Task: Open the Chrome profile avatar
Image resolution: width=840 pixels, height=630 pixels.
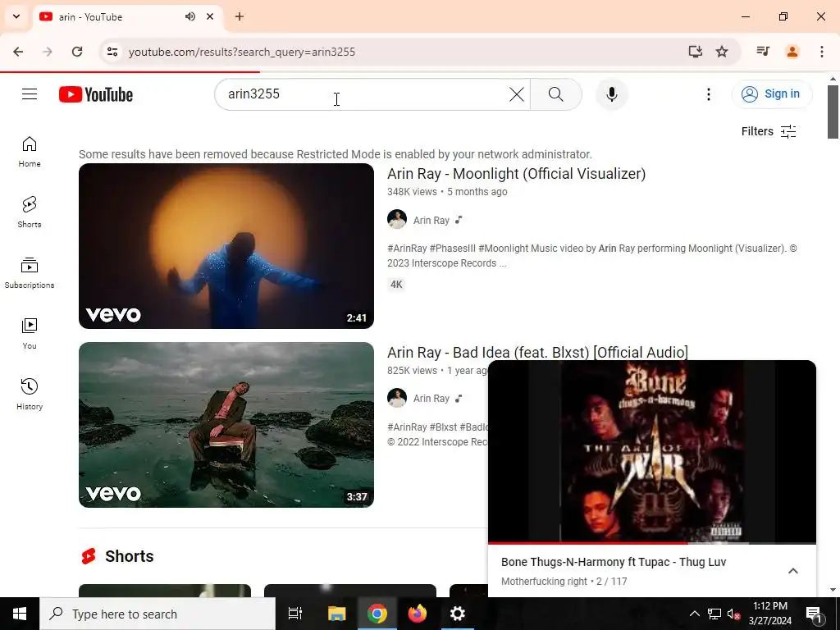Action: click(792, 52)
